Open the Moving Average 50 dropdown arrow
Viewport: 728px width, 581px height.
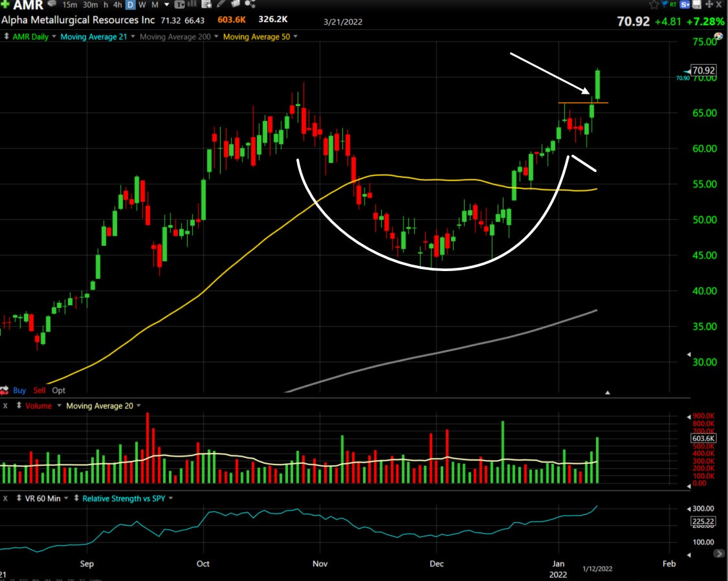(x=295, y=36)
